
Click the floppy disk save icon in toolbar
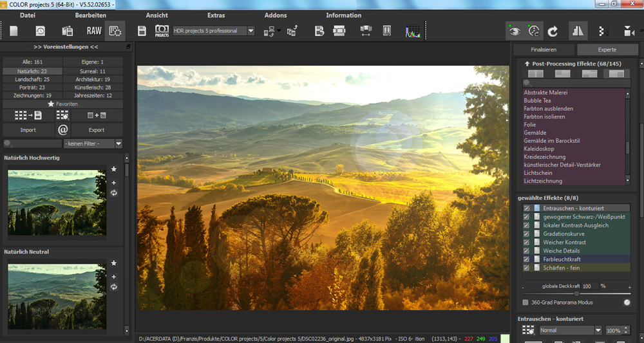pos(142,31)
